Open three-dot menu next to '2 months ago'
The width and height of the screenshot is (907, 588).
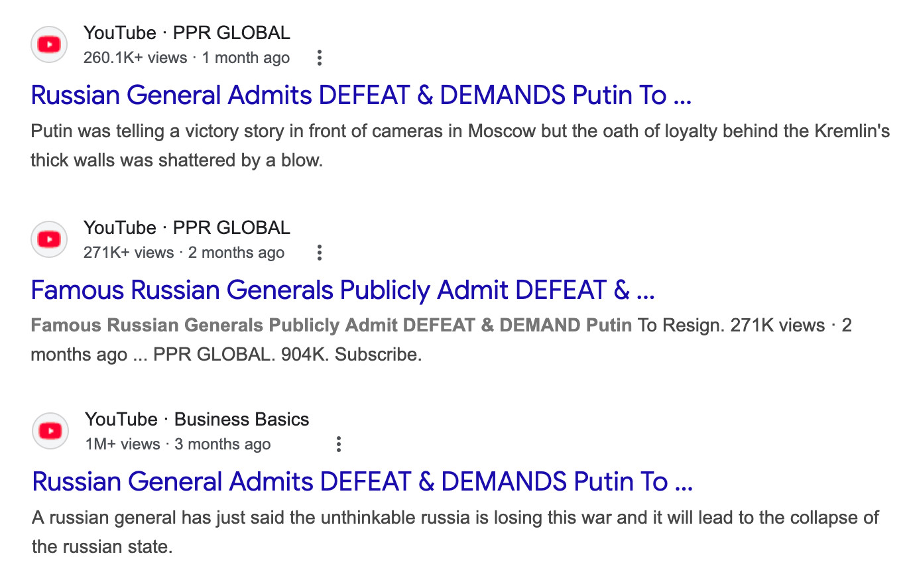tap(320, 253)
